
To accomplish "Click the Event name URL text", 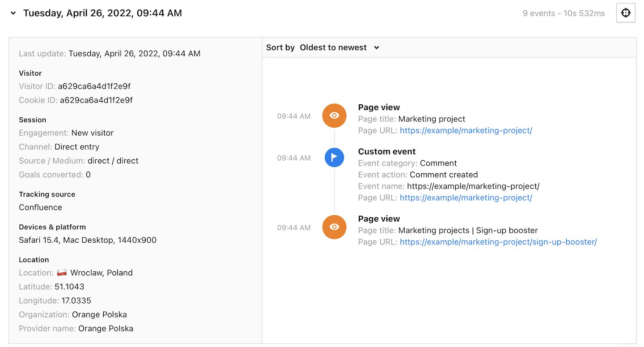I will point(473,186).
